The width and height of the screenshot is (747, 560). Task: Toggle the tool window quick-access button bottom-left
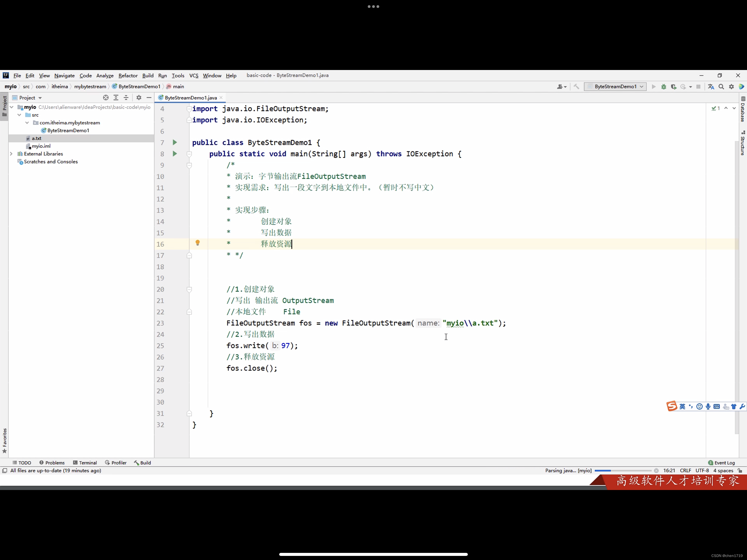pyautogui.click(x=5, y=471)
